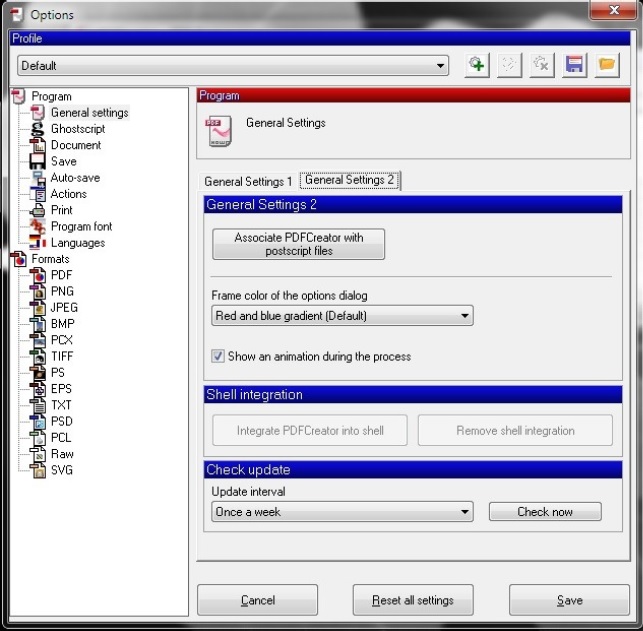The width and height of the screenshot is (643, 631).
Task: Click the Document icon in the tree
Action: [x=37, y=145]
